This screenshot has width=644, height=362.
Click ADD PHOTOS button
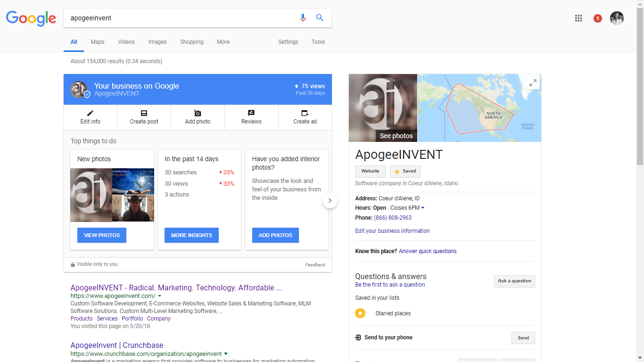(x=275, y=235)
